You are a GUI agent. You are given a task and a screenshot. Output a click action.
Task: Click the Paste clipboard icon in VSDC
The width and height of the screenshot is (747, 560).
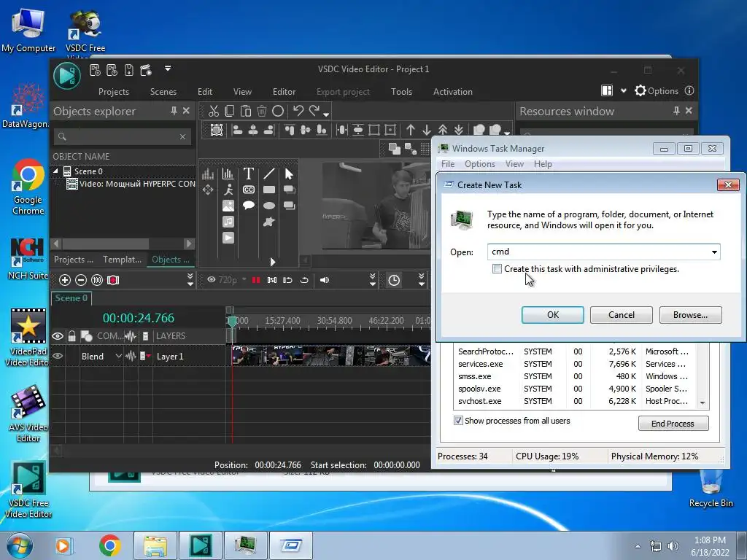pos(246,112)
